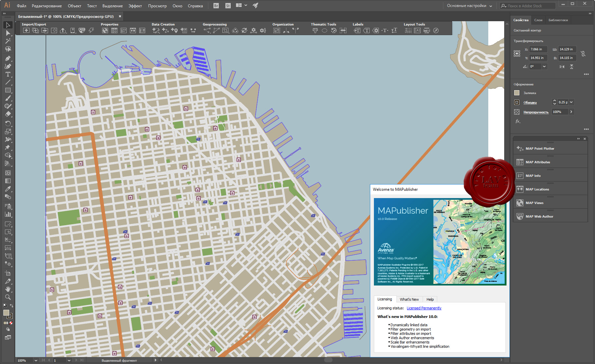This screenshot has width=595, height=364.
Task: Flip selection along horizontal axis icon
Action: click(x=562, y=67)
